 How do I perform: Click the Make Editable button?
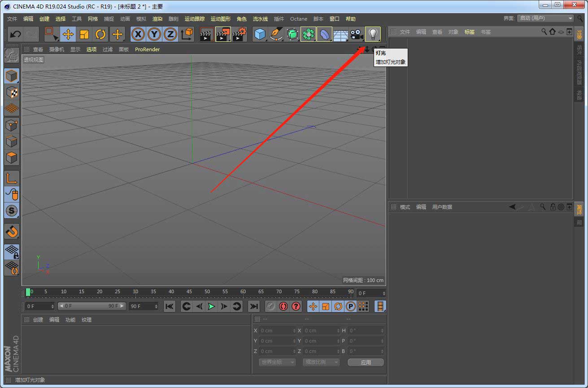click(x=12, y=55)
